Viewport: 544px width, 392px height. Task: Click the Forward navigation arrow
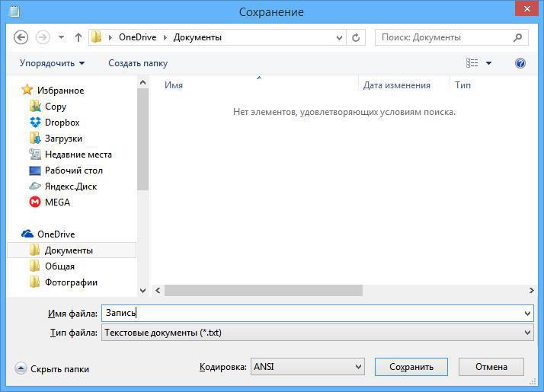point(43,37)
